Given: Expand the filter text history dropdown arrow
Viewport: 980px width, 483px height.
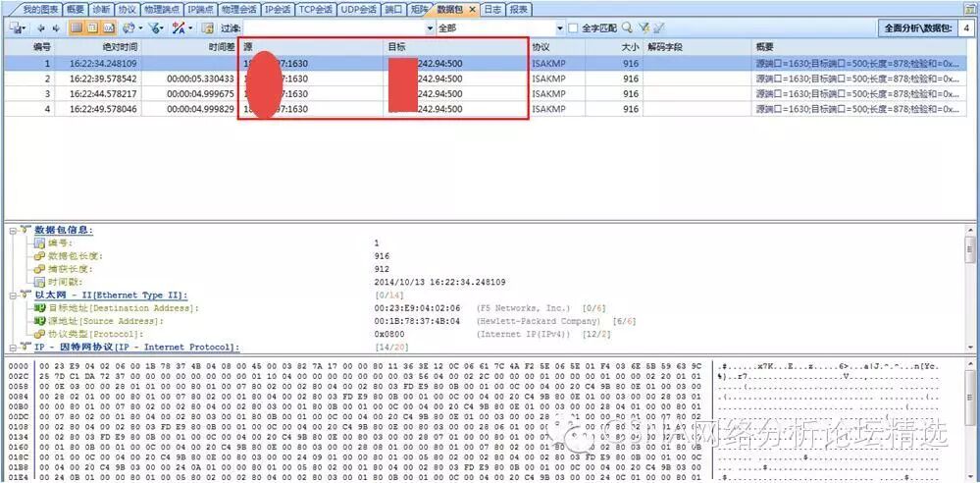Looking at the screenshot, I should click(430, 28).
